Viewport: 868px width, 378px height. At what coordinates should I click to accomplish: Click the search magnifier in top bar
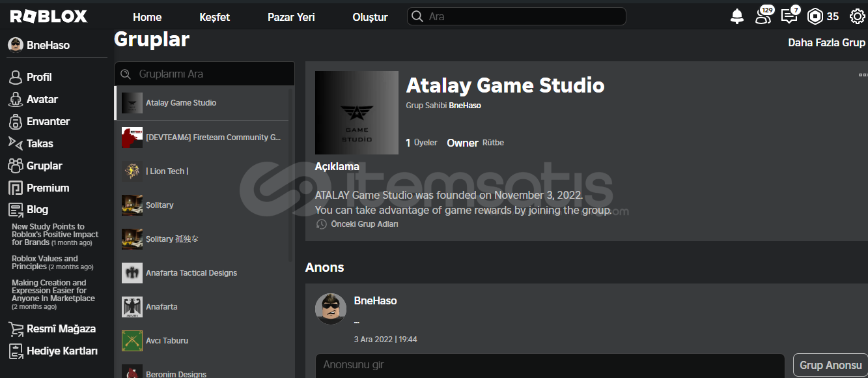coord(417,17)
